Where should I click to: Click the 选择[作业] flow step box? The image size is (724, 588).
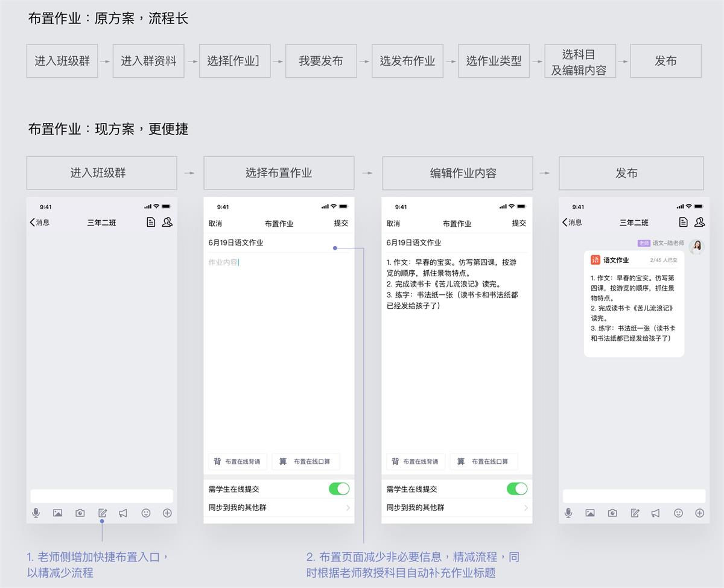pos(235,61)
